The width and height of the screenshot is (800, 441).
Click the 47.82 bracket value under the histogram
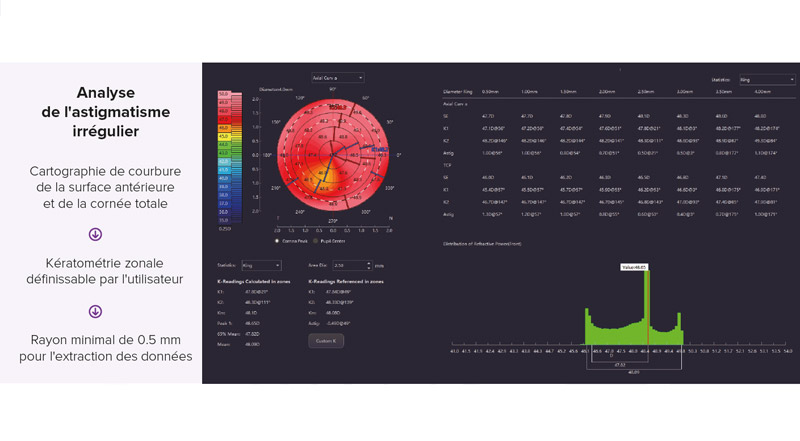(619, 365)
